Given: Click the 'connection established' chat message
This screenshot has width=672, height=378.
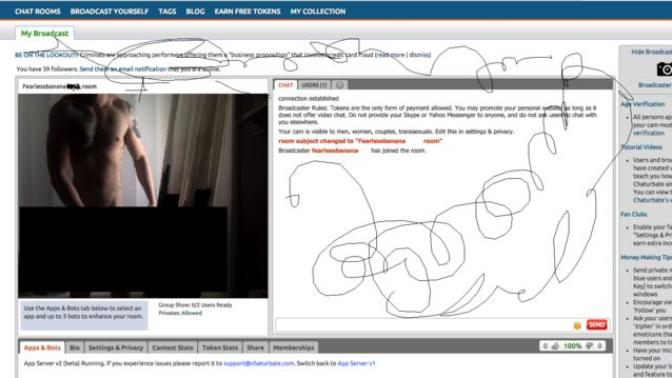Looking at the screenshot, I should click(308, 99).
